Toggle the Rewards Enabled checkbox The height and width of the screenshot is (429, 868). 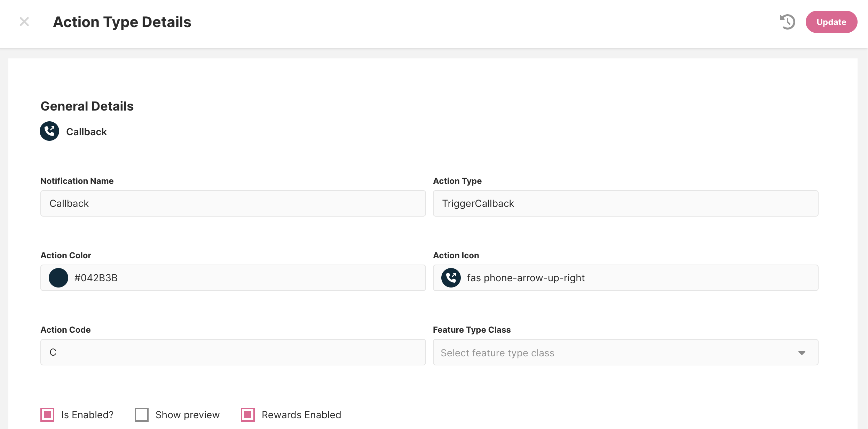(248, 415)
